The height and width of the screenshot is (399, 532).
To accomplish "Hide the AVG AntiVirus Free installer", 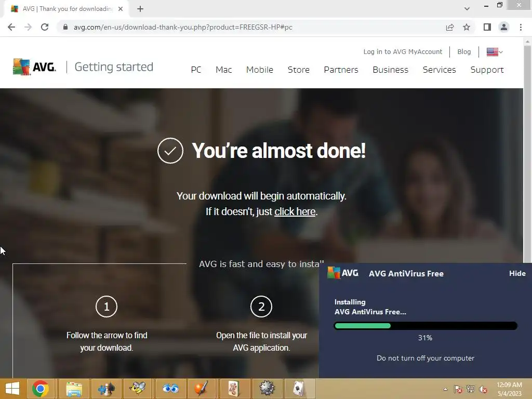I will tap(517, 273).
